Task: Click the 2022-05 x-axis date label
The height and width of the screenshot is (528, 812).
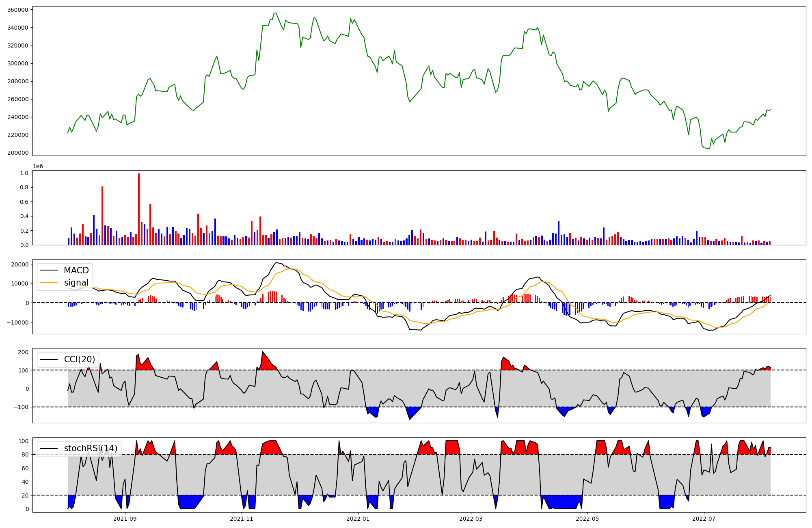Action: (587, 519)
